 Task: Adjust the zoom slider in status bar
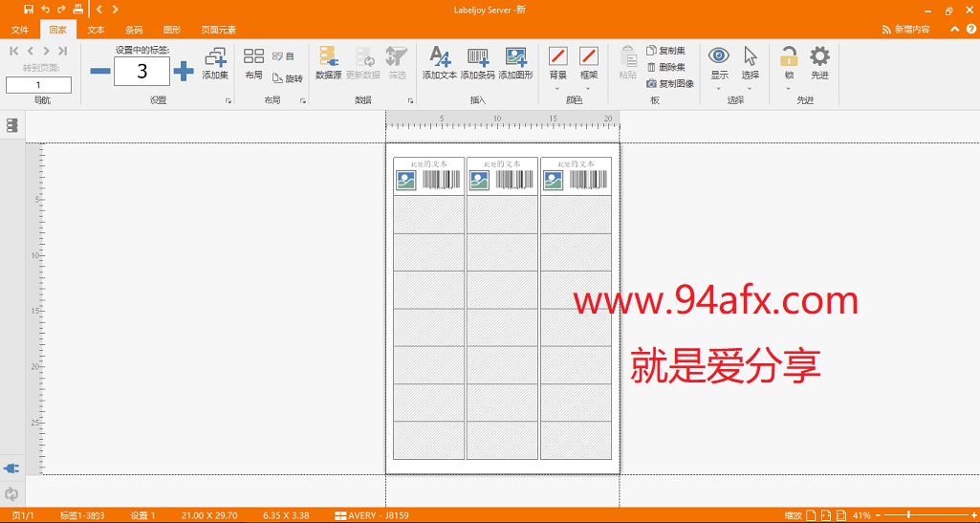pos(908,515)
